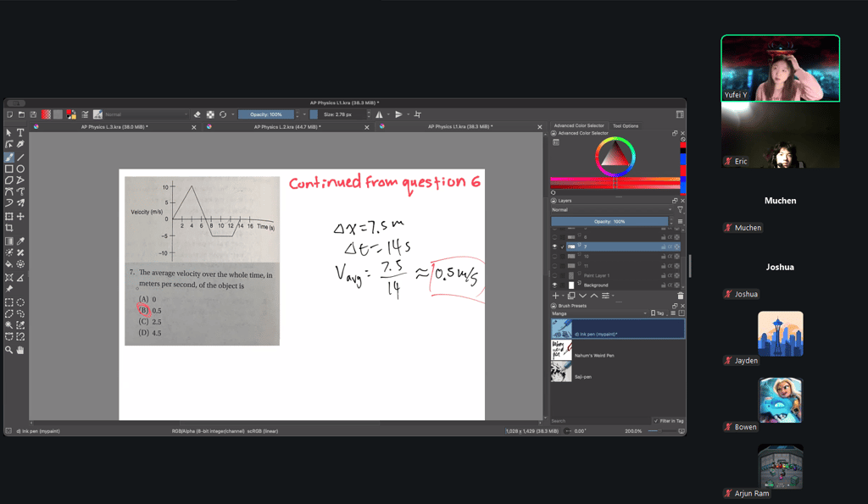Screen dimensions: 868x504
Task: Select Nahum's Weird Pen brush preset
Action: click(593, 355)
